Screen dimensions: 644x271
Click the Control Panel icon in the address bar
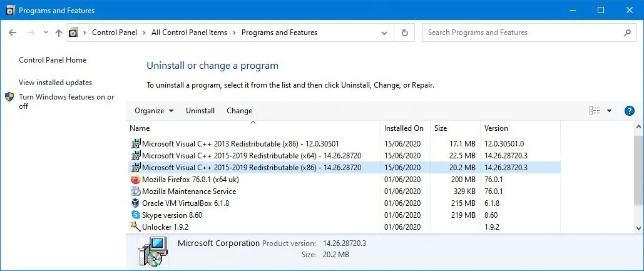pyautogui.click(x=73, y=33)
